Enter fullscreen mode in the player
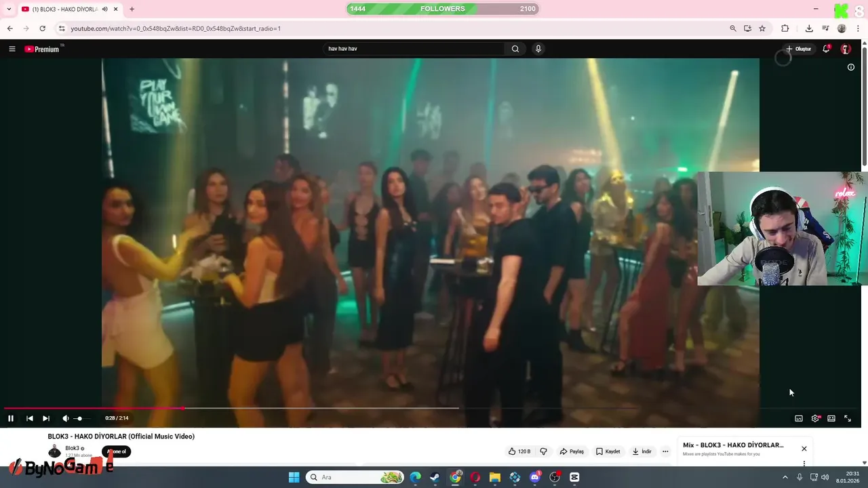Screen dimensions: 868x488 [848, 418]
